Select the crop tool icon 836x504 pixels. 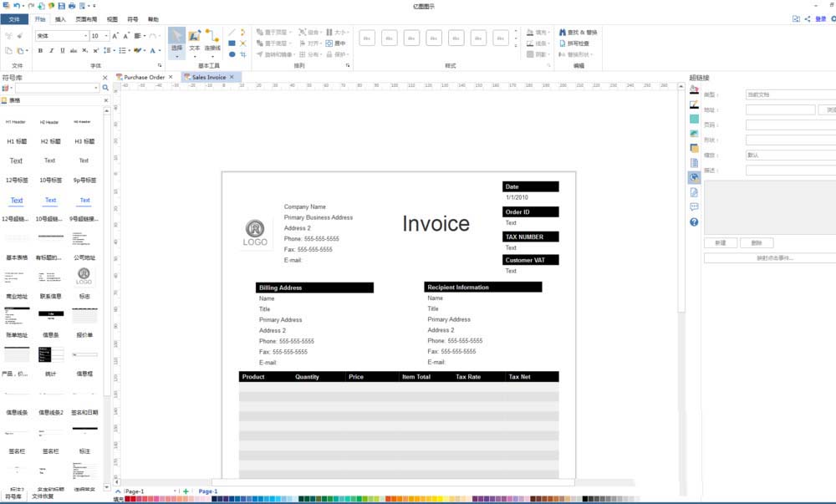[x=243, y=54]
